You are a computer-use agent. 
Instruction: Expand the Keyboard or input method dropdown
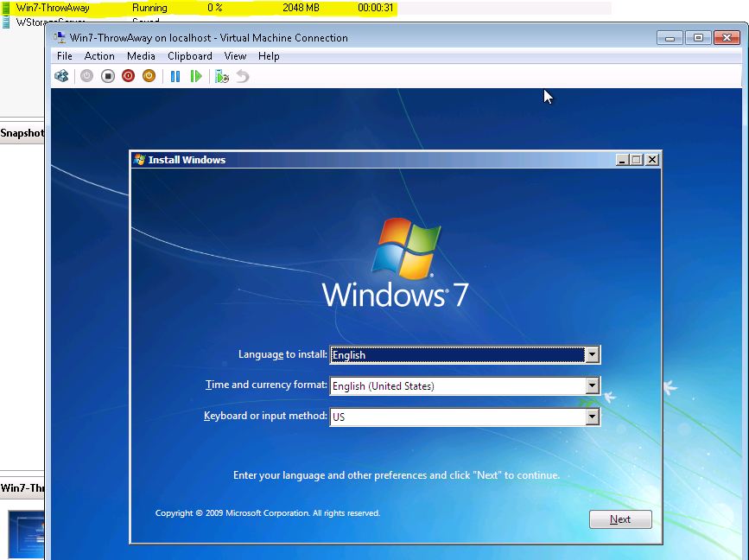click(x=592, y=417)
